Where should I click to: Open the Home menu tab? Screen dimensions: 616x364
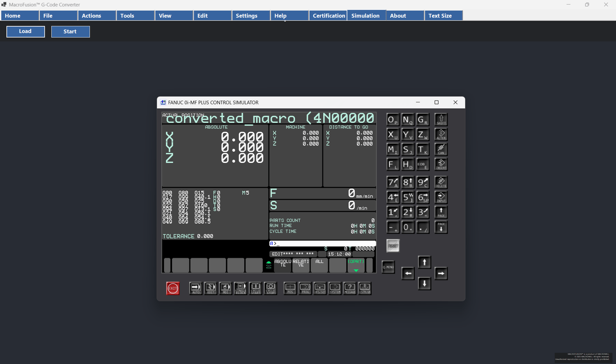(20, 16)
